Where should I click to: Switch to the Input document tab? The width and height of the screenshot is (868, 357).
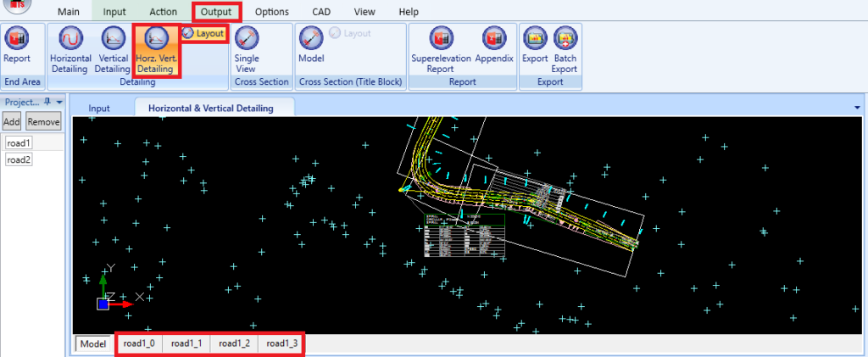point(99,109)
